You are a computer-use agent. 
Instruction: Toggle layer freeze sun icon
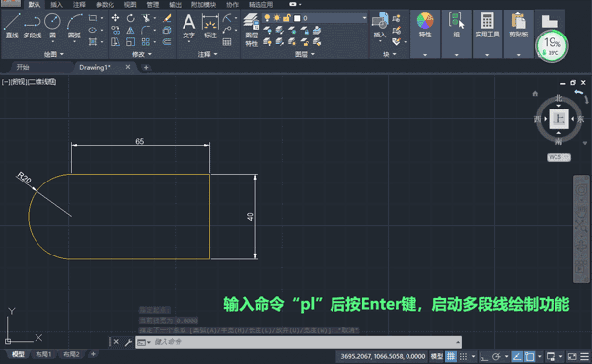pyautogui.click(x=277, y=18)
